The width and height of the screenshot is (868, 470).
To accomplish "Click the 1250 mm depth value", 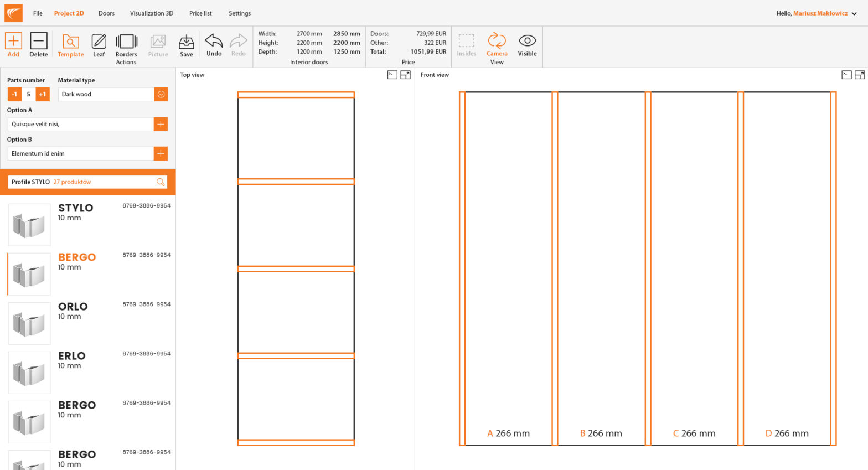I will point(347,51).
